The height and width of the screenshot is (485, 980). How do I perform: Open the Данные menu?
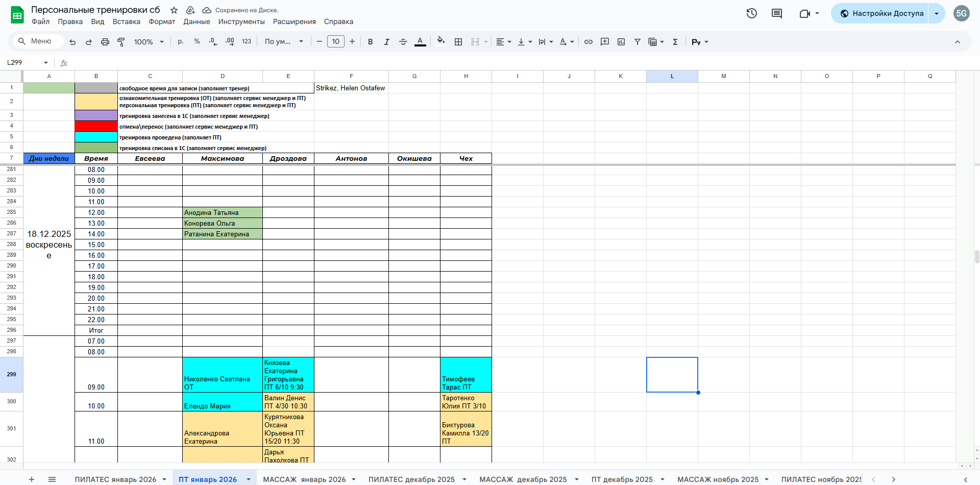click(197, 21)
